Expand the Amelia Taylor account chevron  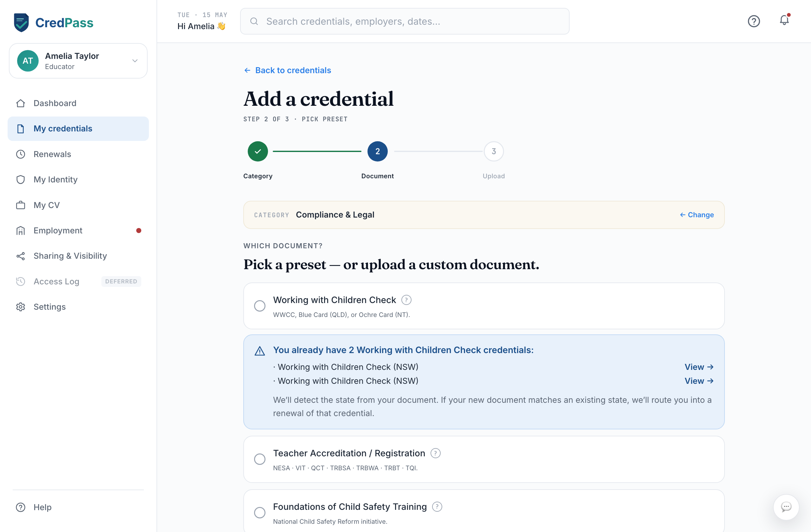(135, 60)
